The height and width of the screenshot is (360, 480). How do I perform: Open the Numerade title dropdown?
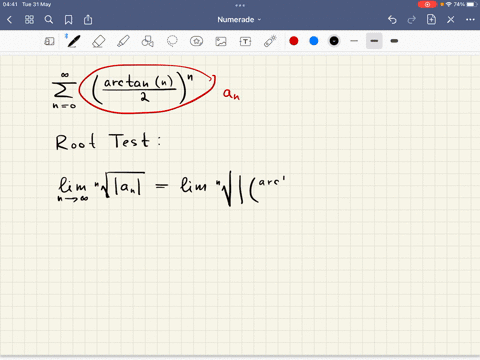(x=239, y=20)
